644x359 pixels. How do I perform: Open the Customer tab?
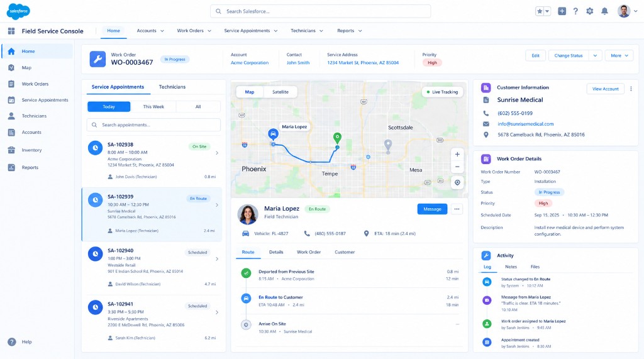345,252
